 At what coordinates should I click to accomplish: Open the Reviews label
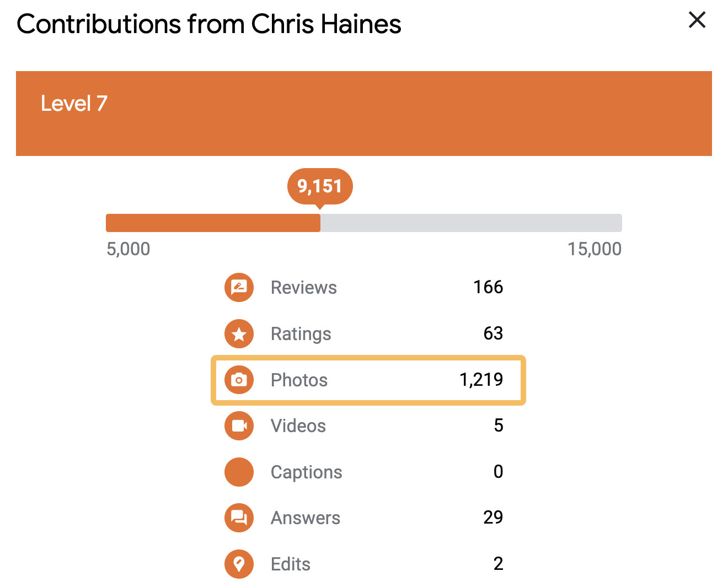click(x=303, y=288)
